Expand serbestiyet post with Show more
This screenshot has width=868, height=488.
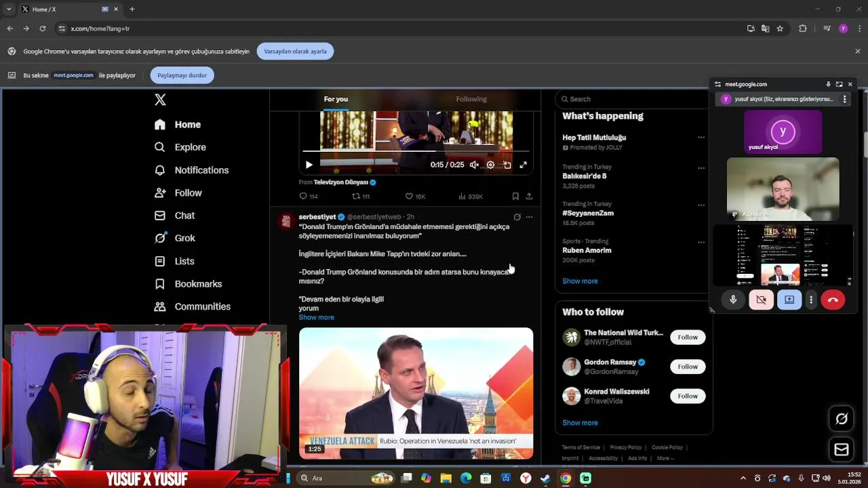(316, 317)
